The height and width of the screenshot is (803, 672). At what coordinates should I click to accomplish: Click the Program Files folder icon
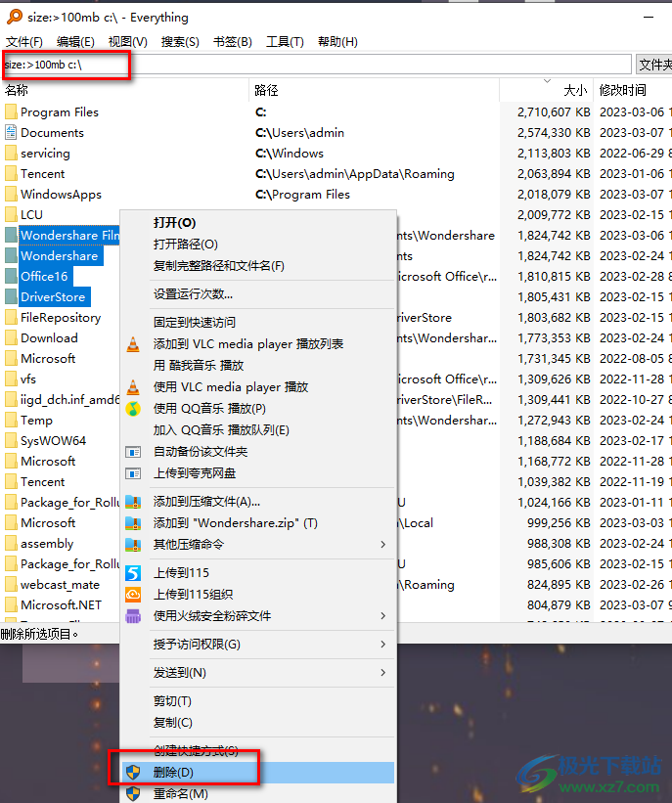click(x=11, y=112)
